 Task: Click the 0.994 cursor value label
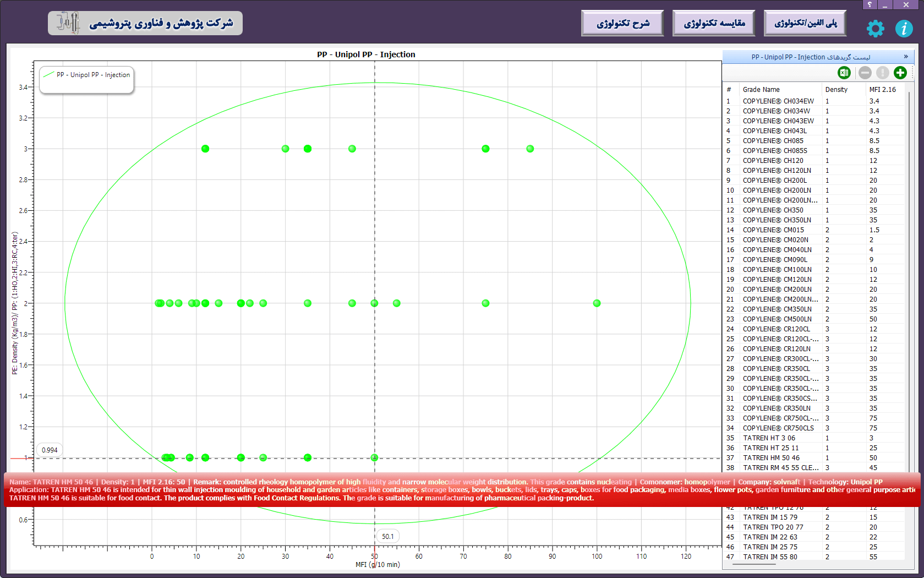coord(50,450)
